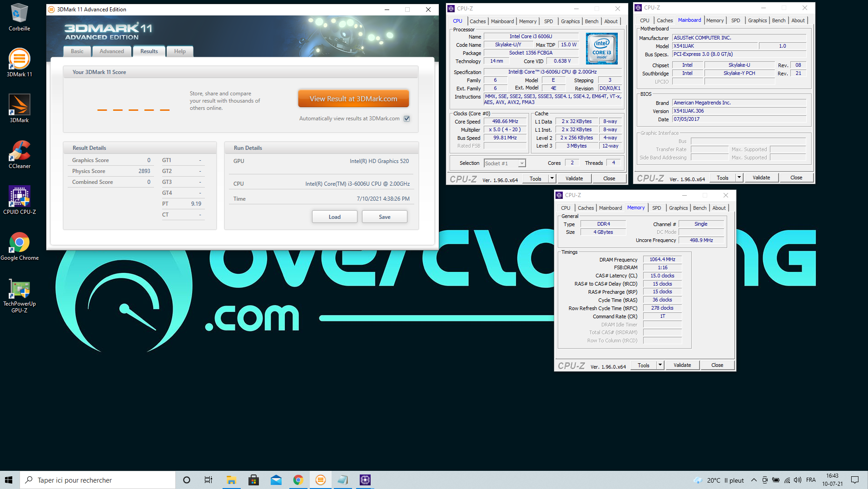Switch to the Advanced tab in 3DMark 11

[x=112, y=51]
